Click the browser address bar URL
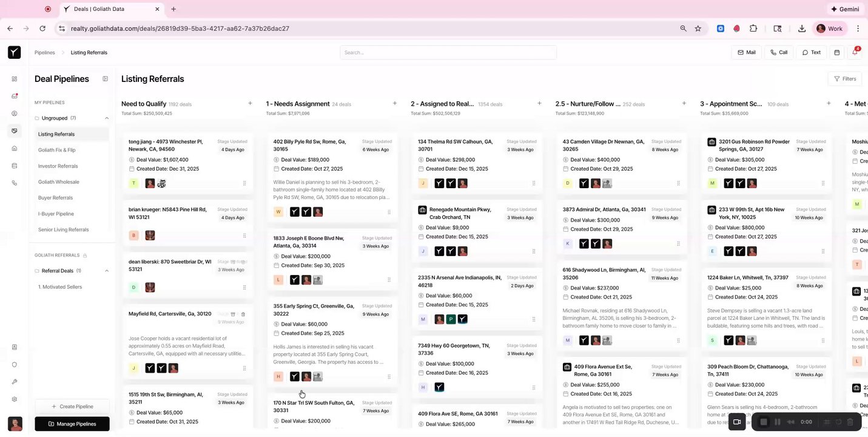Screen dimensions: 868x437 click(180, 29)
